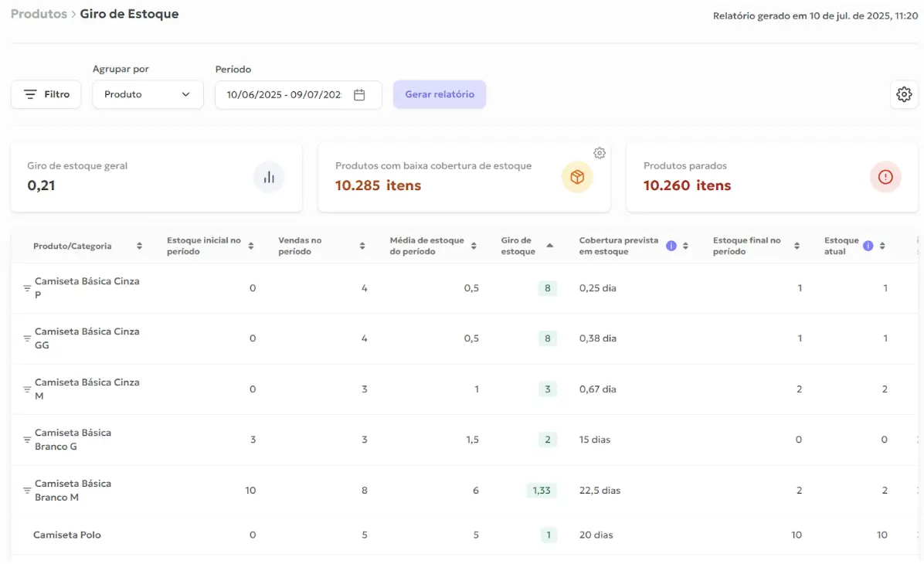The image size is (924, 564).
Task: Sort by Estoque final no período column
Action: [x=796, y=246]
